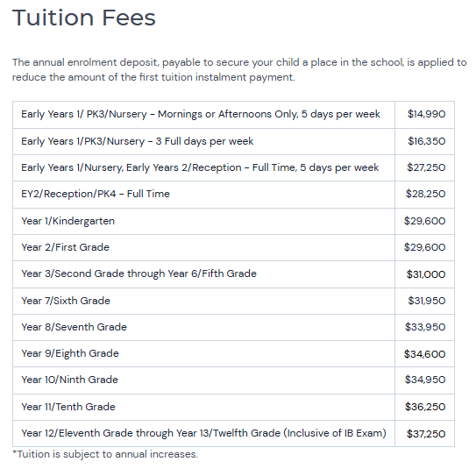This screenshot has height=469, width=476.
Task: Click the $37,250 tuition amount
Action: coord(426,434)
